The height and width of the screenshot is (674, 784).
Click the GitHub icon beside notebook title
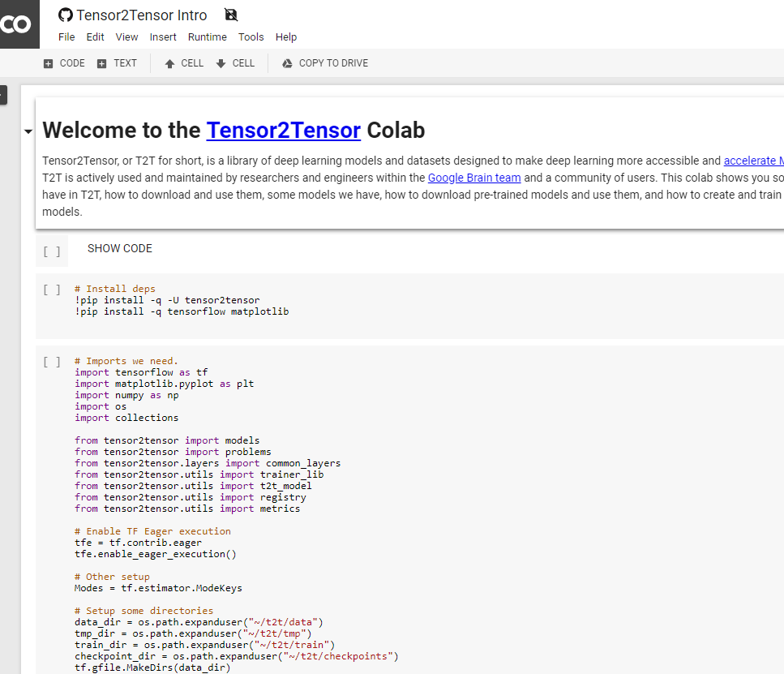click(x=66, y=15)
